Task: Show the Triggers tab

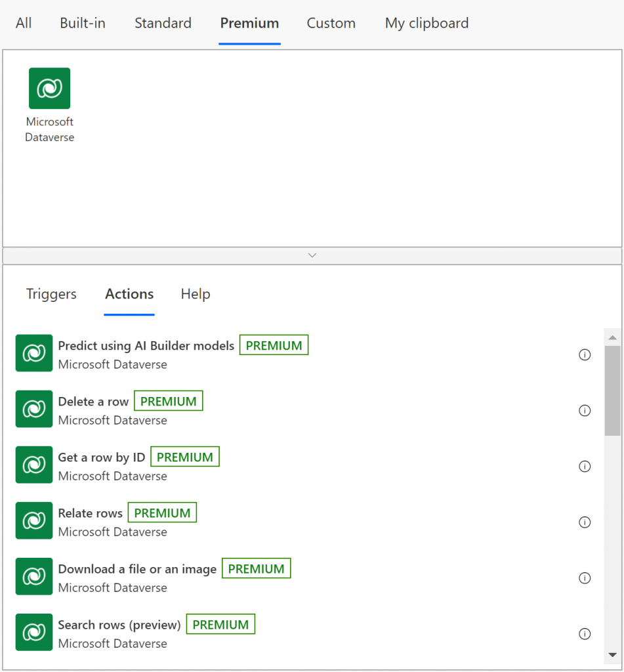Action: coord(51,294)
